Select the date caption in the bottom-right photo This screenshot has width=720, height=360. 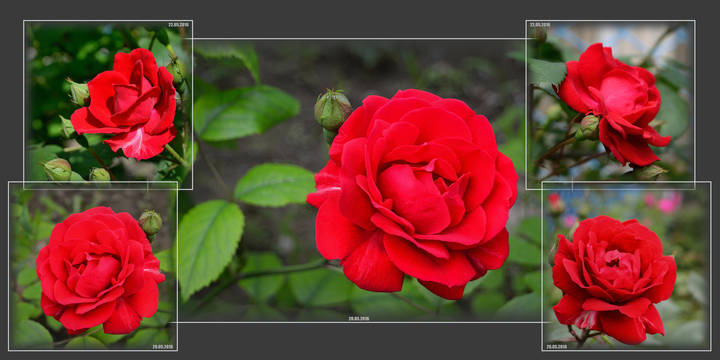coord(557,347)
